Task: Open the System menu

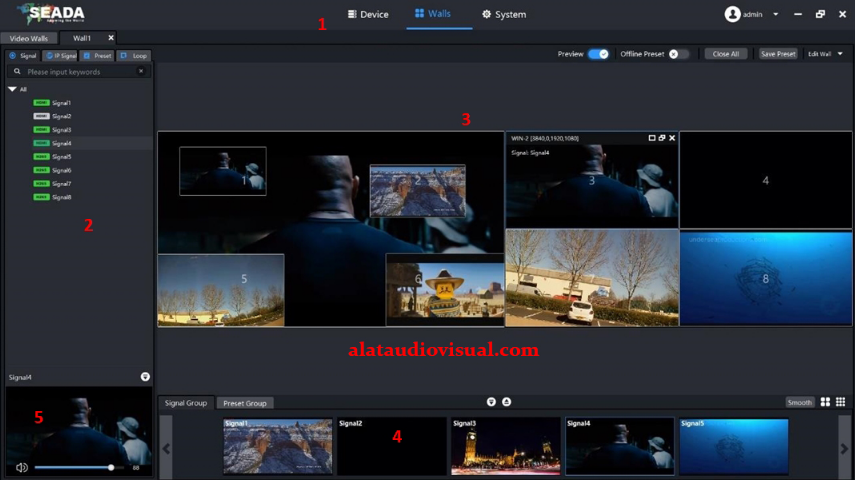Action: 503,14
